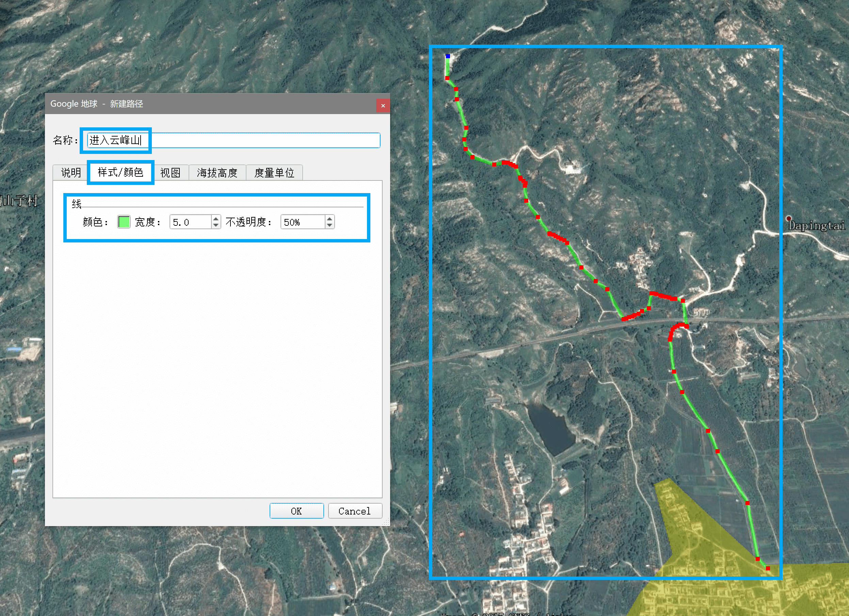Decrease line width with down arrow
The height and width of the screenshot is (616, 849).
tap(215, 225)
